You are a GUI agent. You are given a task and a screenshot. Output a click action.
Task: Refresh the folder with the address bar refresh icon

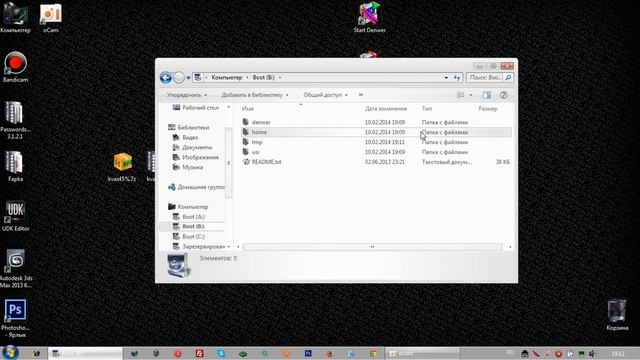coord(457,78)
